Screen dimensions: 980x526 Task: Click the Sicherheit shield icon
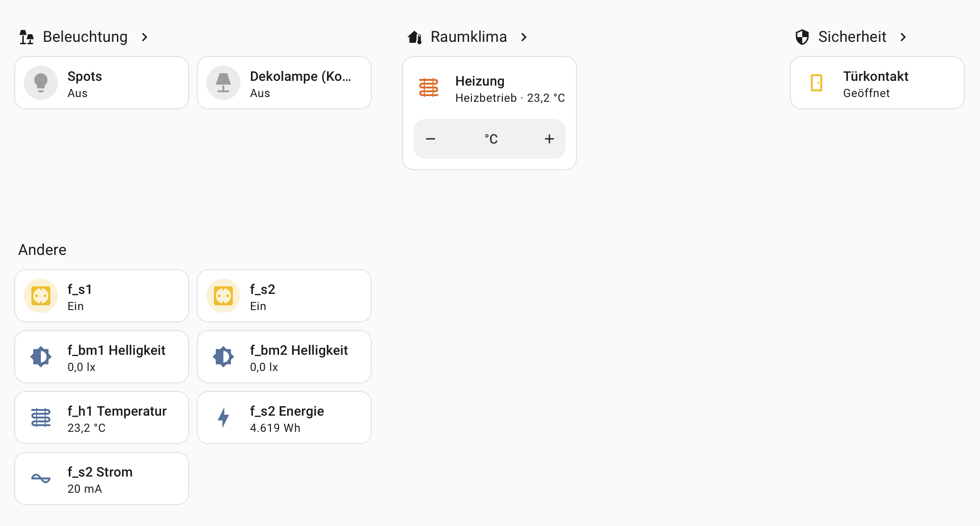coord(802,37)
